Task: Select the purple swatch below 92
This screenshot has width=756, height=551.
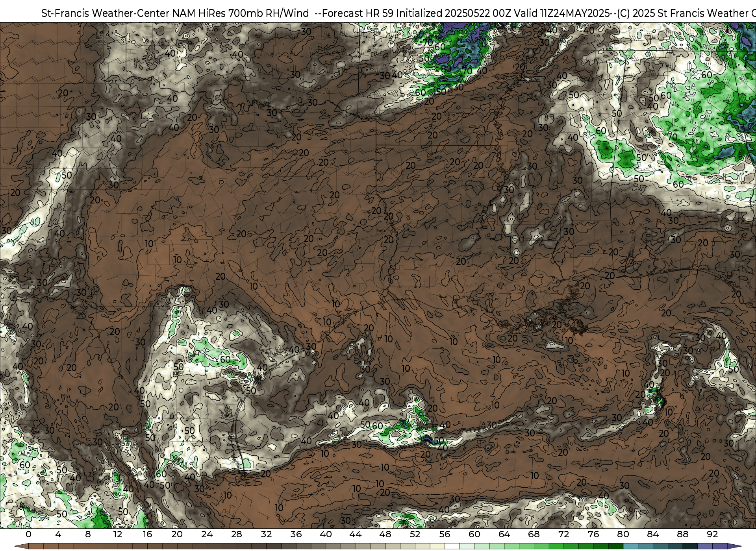Action: tap(719, 546)
